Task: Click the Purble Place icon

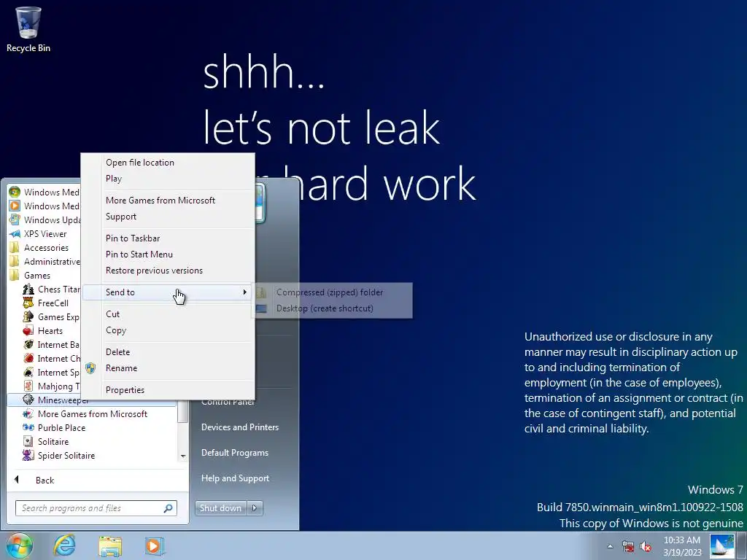Action: [28, 427]
